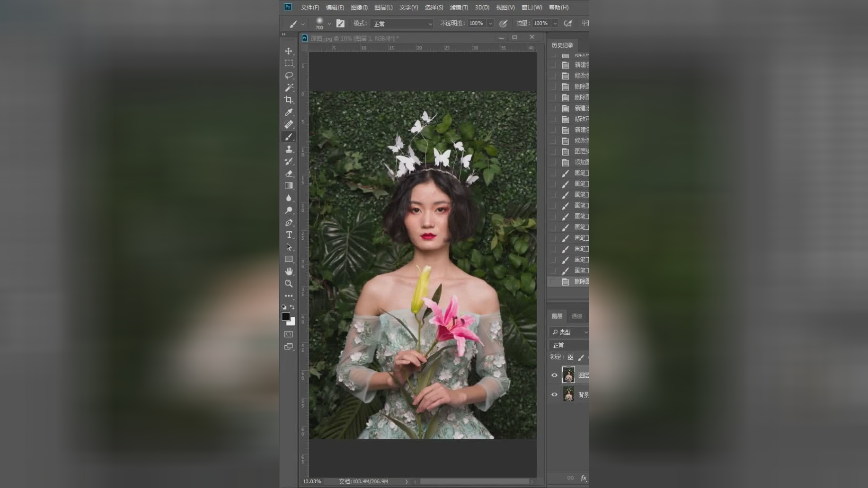
Task: Click the 不透明度 100% input field
Action: click(x=477, y=23)
